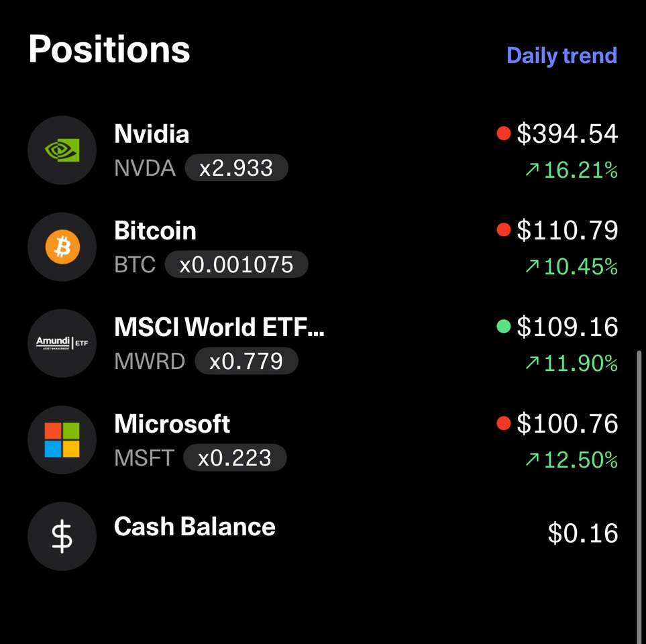Screen dimensions: 646x644
Task: Tap the Cash Balance dollar icon
Action: pos(62,536)
